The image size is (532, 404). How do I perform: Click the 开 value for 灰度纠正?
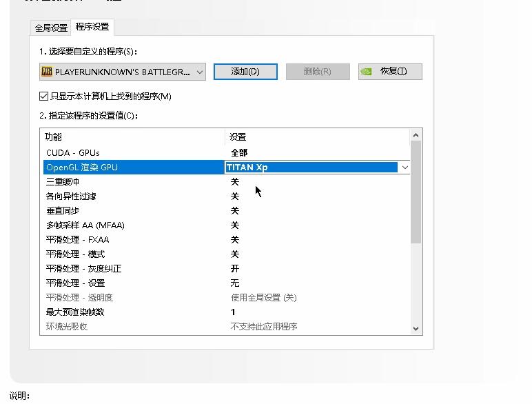(235, 269)
